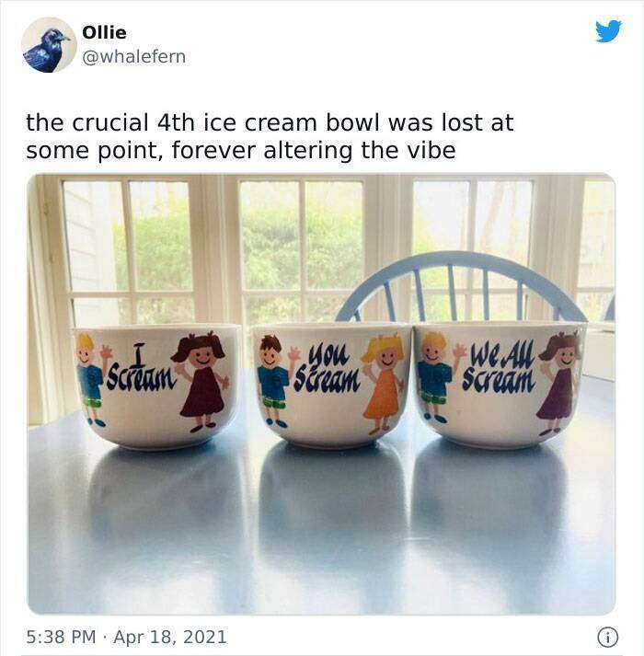Click brown-haired boy on "You Scream" bowl

(x=274, y=381)
